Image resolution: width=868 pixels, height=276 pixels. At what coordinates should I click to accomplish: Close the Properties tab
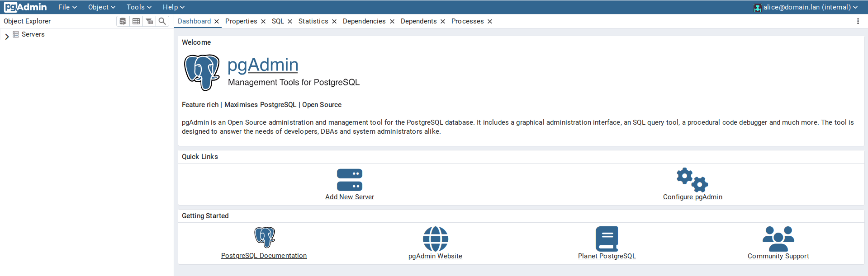click(x=263, y=21)
